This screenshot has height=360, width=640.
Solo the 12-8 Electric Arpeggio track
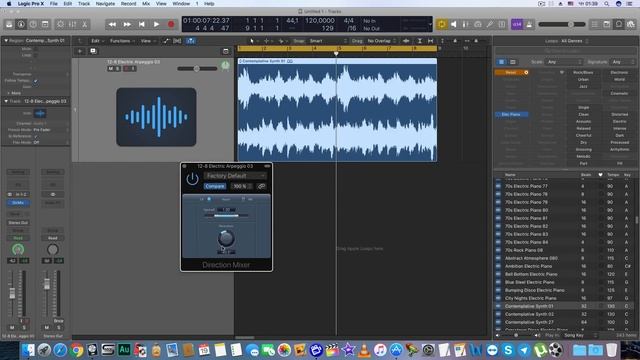118,69
